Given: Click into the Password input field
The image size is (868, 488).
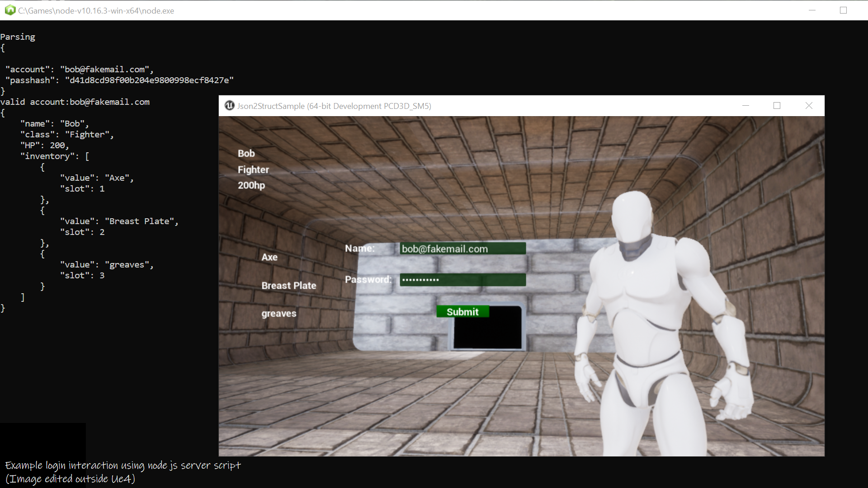Looking at the screenshot, I should (462, 280).
